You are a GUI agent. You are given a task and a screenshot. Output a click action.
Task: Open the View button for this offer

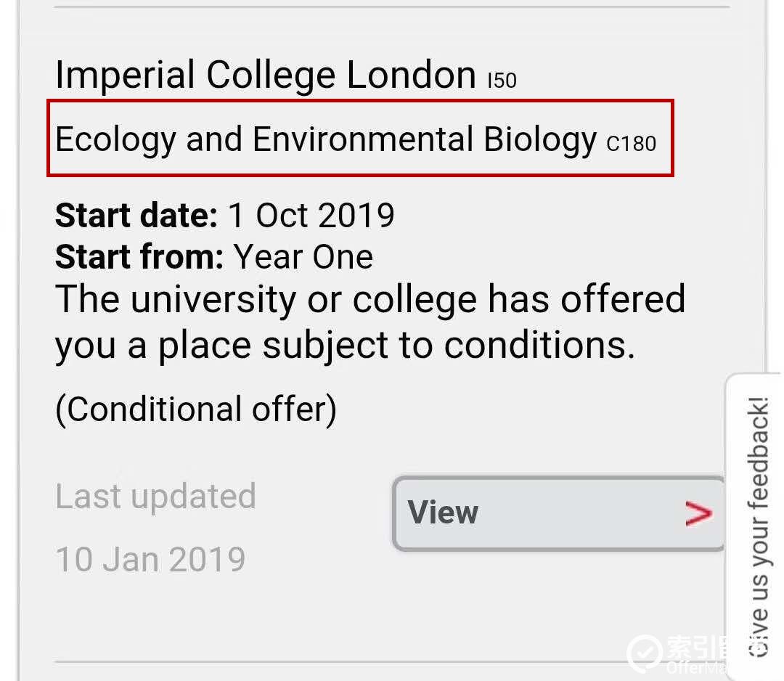pyautogui.click(x=558, y=513)
